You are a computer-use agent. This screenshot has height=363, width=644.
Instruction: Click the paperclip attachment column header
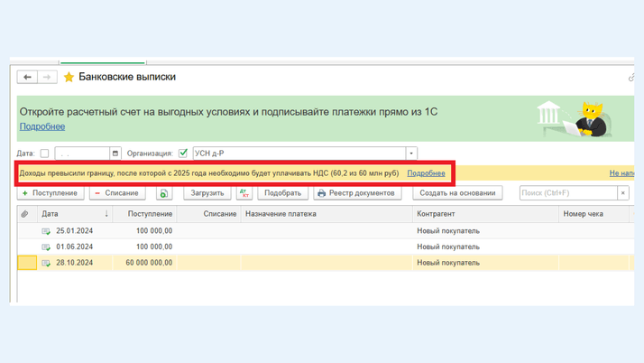pos(24,214)
